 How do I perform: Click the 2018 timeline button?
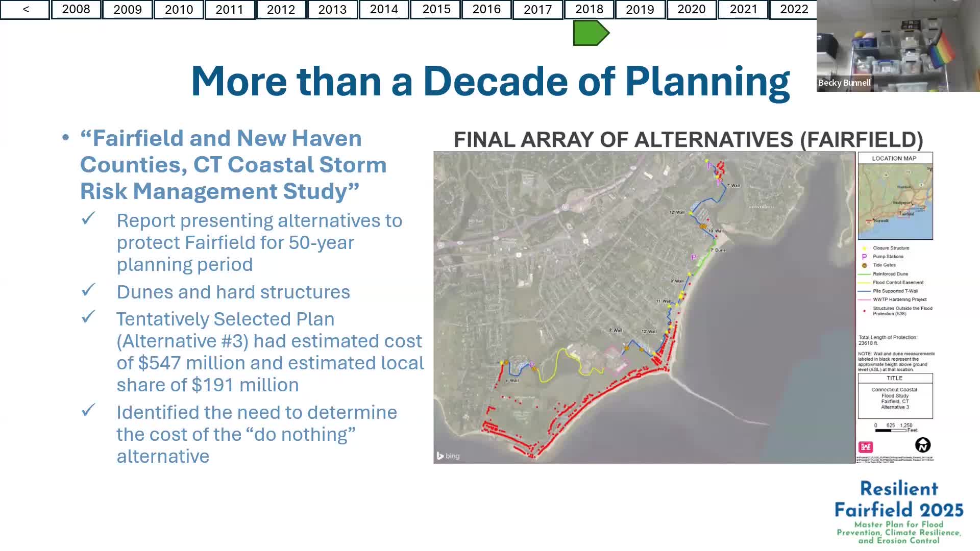click(x=589, y=9)
